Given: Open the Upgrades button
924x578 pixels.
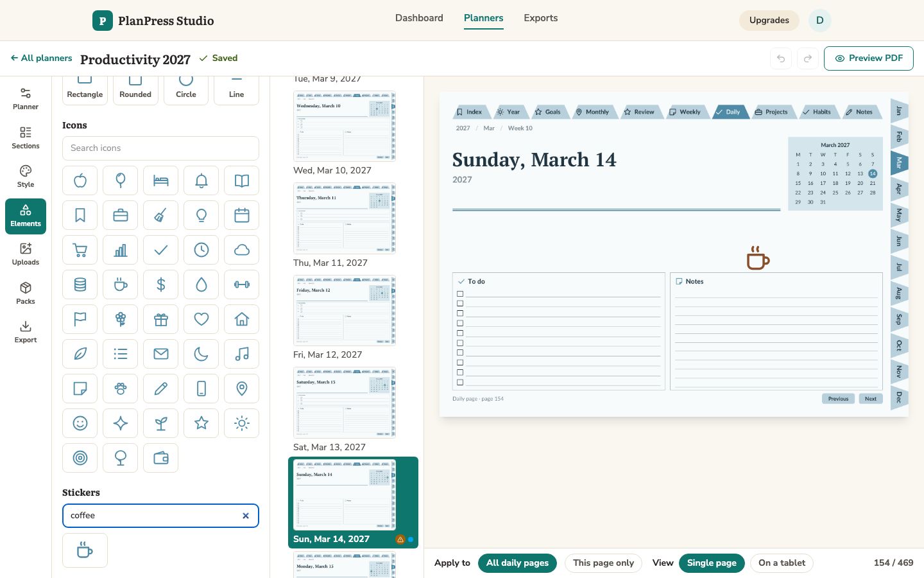Looking at the screenshot, I should (769, 21).
